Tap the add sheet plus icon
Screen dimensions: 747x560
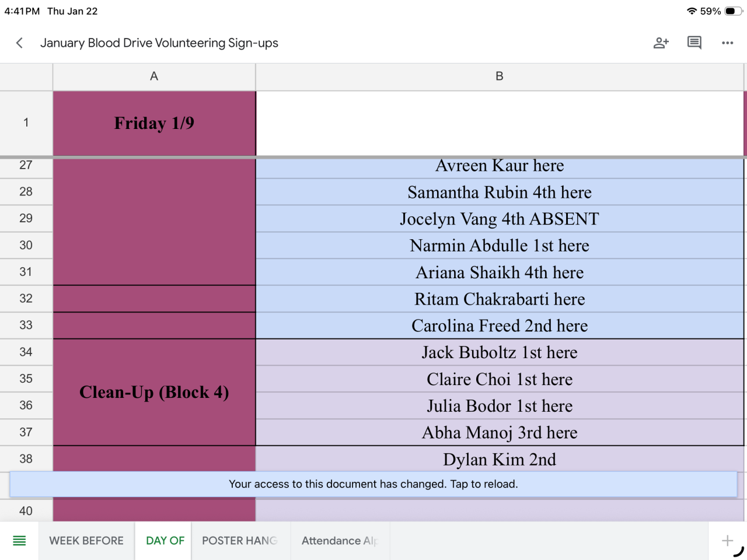point(727,541)
